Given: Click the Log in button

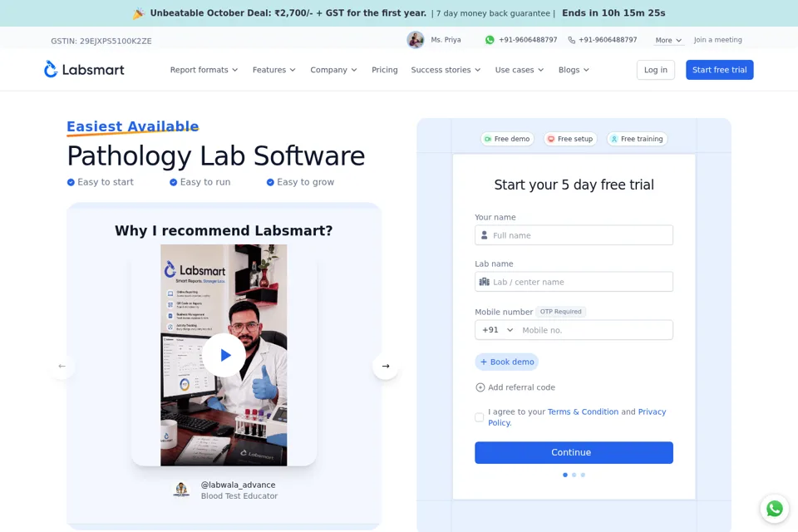Looking at the screenshot, I should 656,70.
